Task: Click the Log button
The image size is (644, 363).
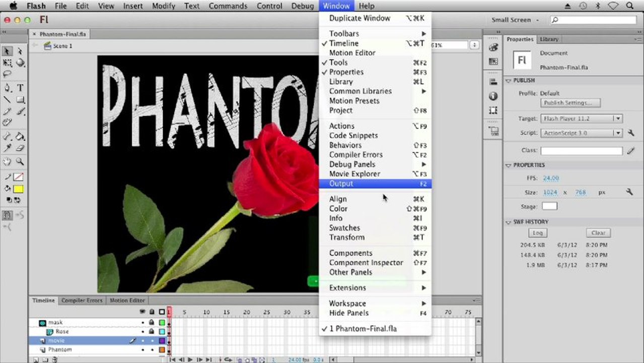Action: (537, 233)
